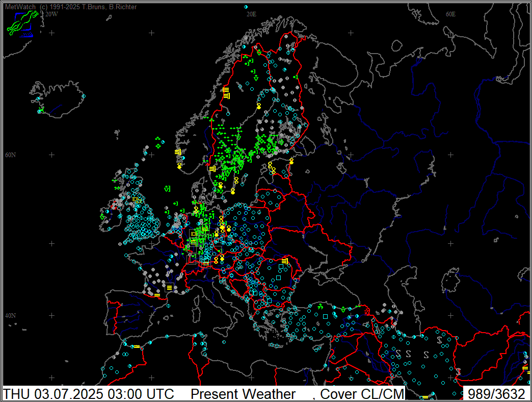Click the "Cover CL/CM" status label
This screenshot has width=532, height=402.
[362, 394]
